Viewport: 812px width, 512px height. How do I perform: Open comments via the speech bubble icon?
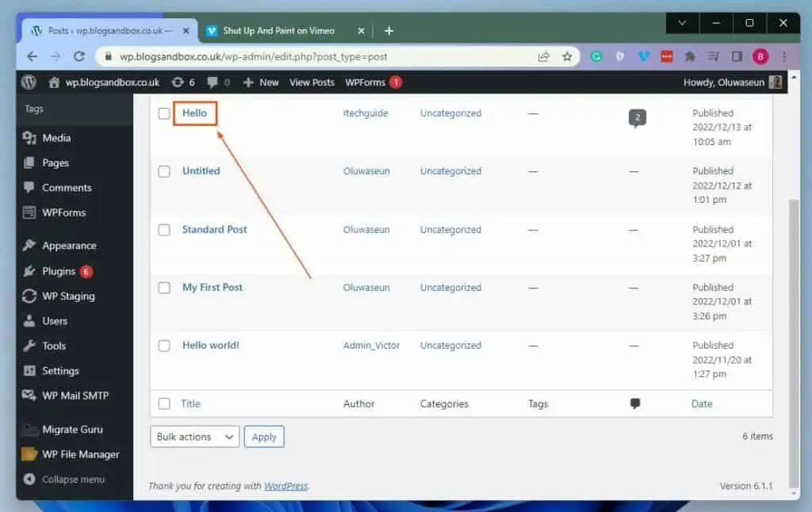point(213,82)
